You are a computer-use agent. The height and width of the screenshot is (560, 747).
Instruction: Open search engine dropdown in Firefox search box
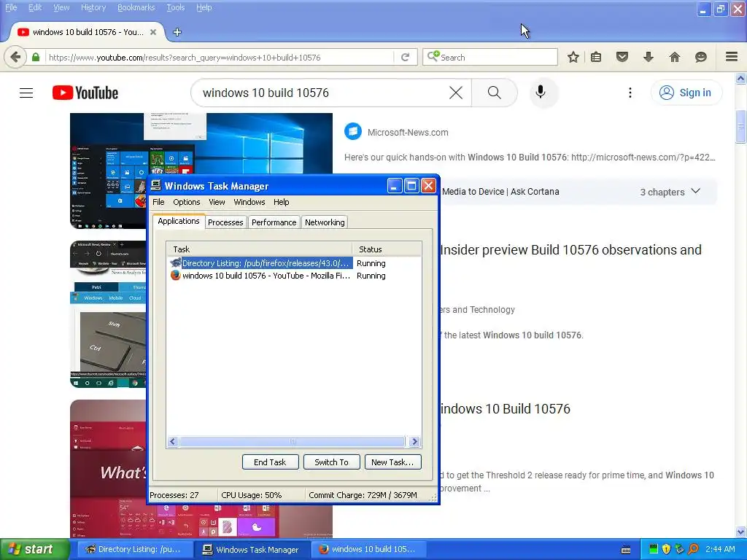(x=433, y=57)
